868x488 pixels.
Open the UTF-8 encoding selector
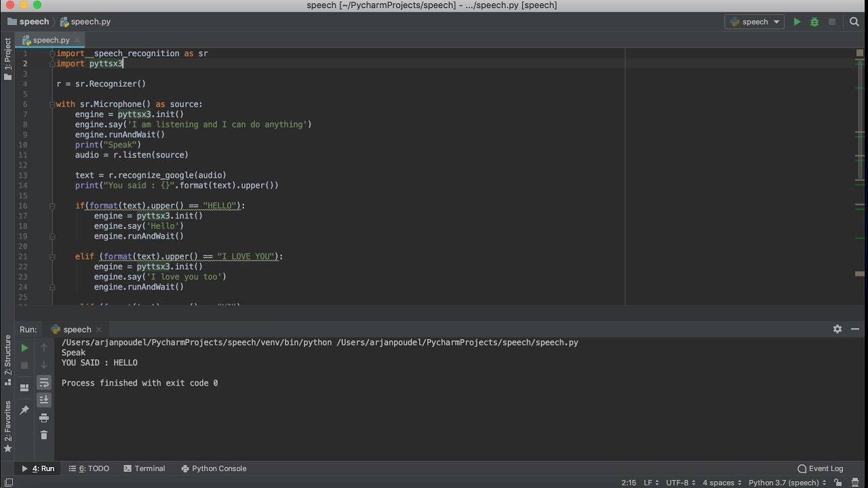pyautogui.click(x=681, y=483)
